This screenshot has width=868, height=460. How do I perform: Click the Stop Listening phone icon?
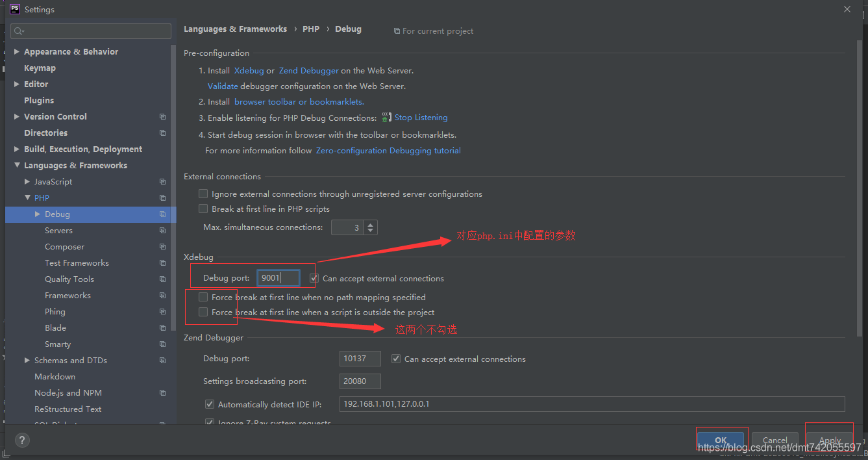tap(386, 118)
